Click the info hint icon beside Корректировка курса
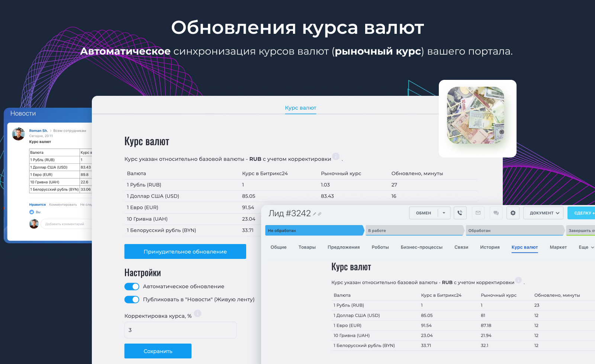This screenshot has height=364, width=595. [x=198, y=313]
